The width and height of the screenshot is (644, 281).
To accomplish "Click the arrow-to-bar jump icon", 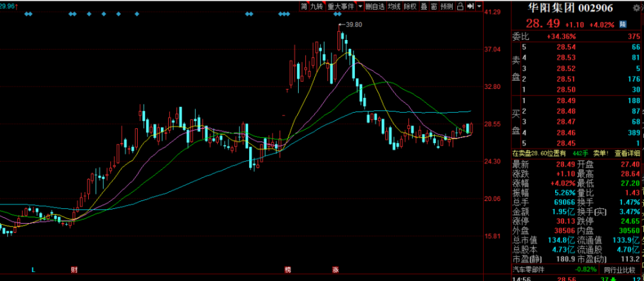I will [x=471, y=6].
